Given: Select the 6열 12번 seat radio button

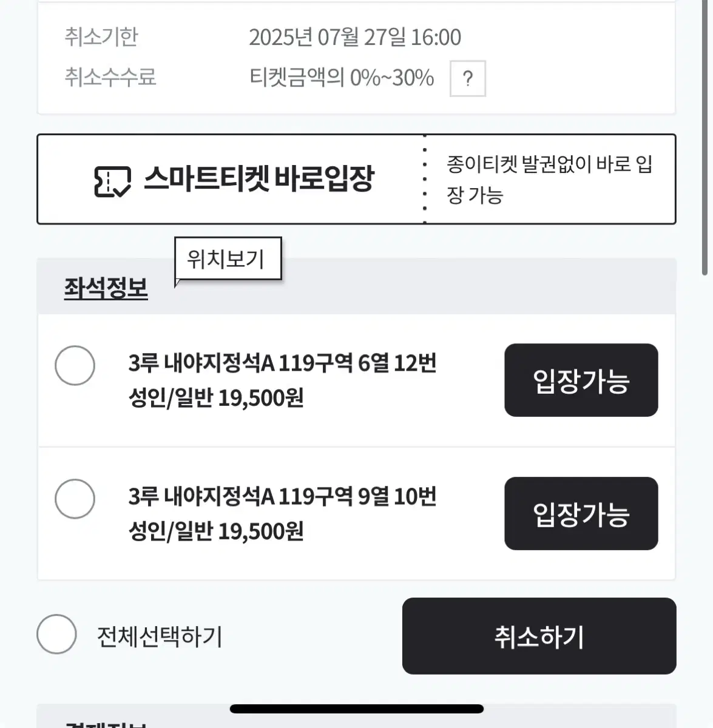Looking at the screenshot, I should (x=75, y=365).
